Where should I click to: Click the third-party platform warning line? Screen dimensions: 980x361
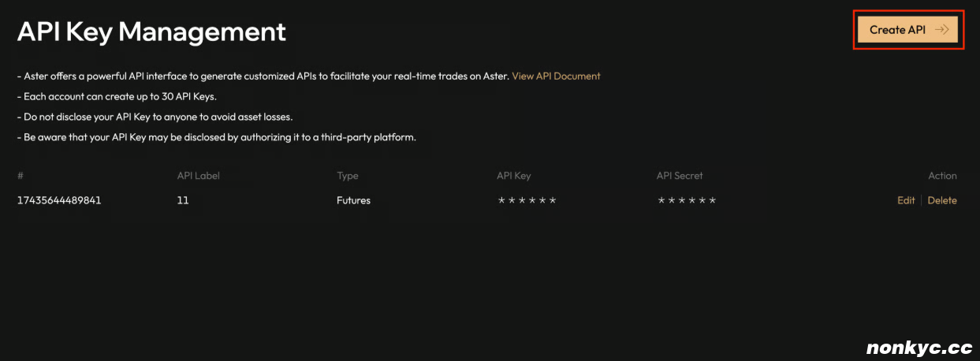(216, 137)
